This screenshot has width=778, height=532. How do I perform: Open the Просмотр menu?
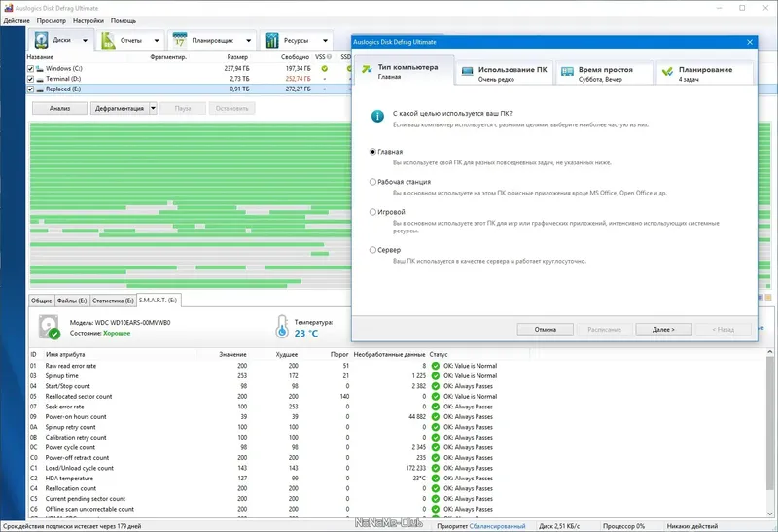tap(52, 20)
